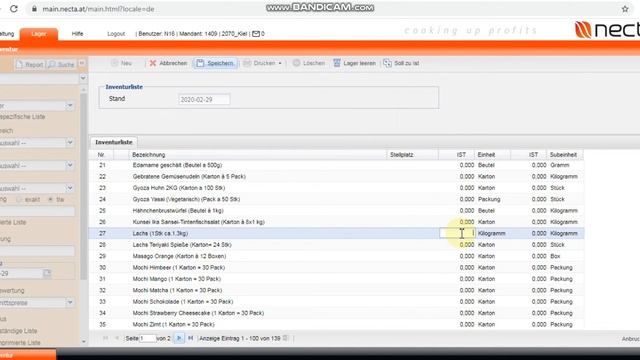Open first sidebar combo box dropdown
This screenshot has width=640, height=360.
[x=70, y=106]
